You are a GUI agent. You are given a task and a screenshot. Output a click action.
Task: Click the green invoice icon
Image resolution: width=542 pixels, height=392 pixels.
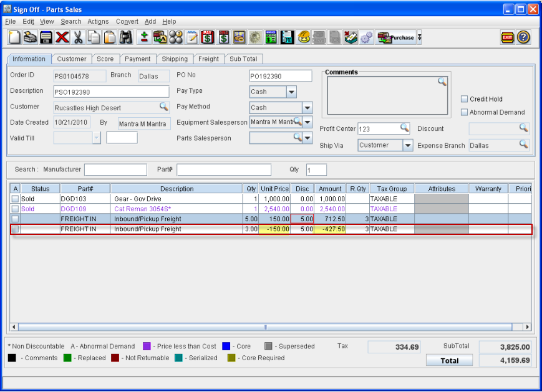click(x=271, y=37)
